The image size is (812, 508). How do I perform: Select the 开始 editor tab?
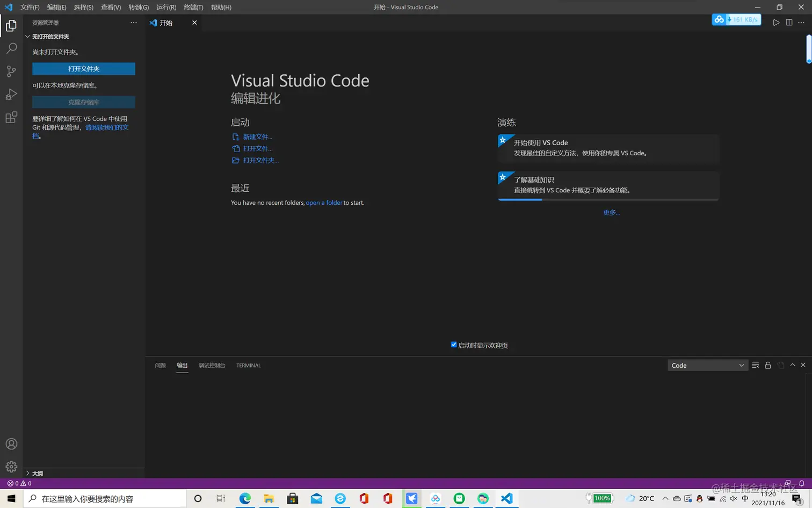174,23
